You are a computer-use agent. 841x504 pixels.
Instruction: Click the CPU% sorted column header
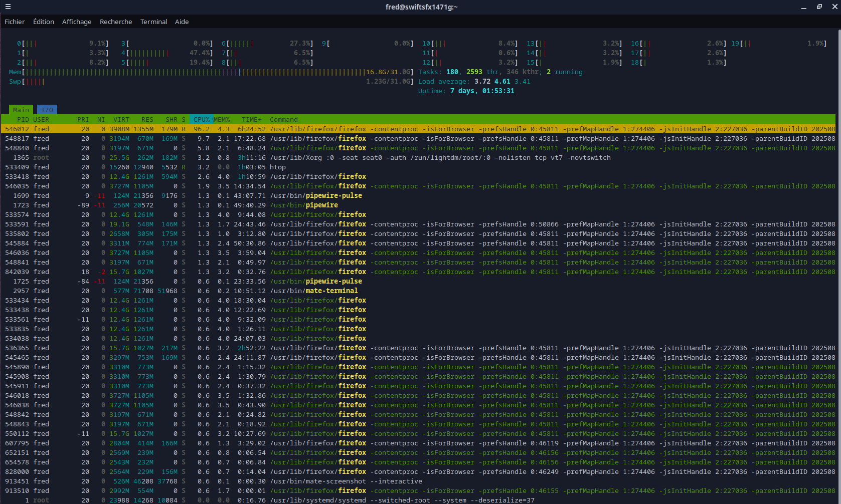click(x=202, y=120)
